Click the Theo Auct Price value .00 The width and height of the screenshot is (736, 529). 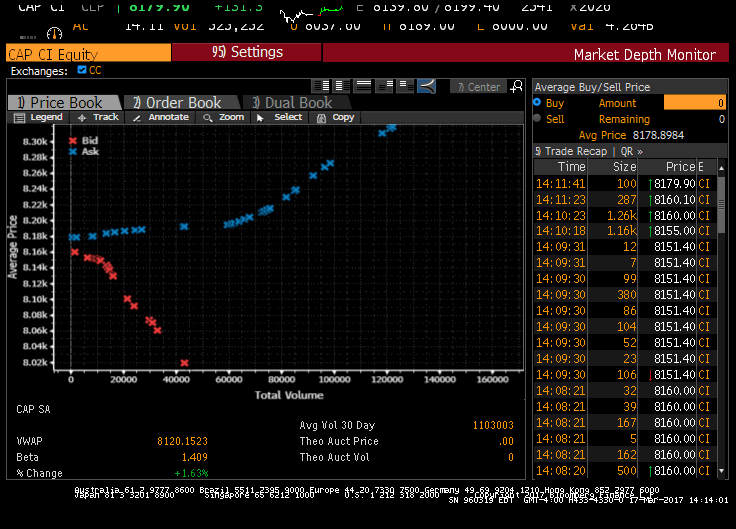(506, 441)
